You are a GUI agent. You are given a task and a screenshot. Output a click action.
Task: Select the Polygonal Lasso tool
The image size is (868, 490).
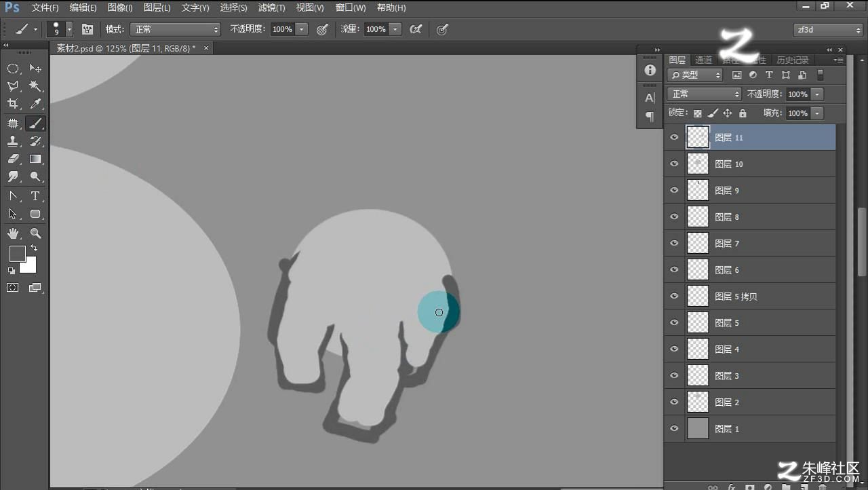click(x=13, y=86)
